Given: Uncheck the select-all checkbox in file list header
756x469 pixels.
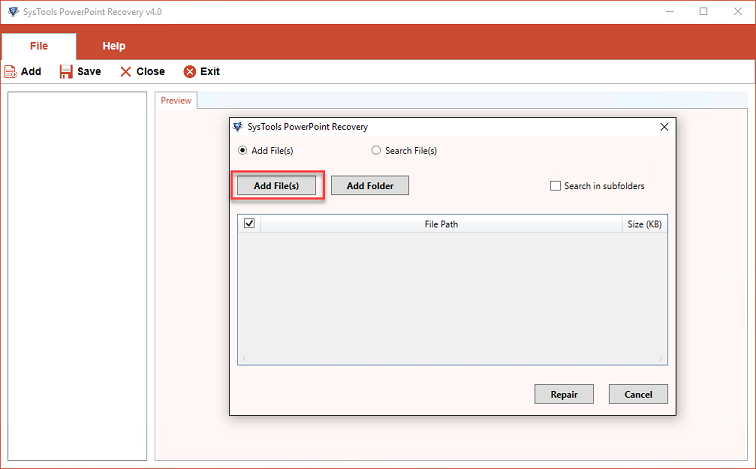Looking at the screenshot, I should (x=249, y=223).
